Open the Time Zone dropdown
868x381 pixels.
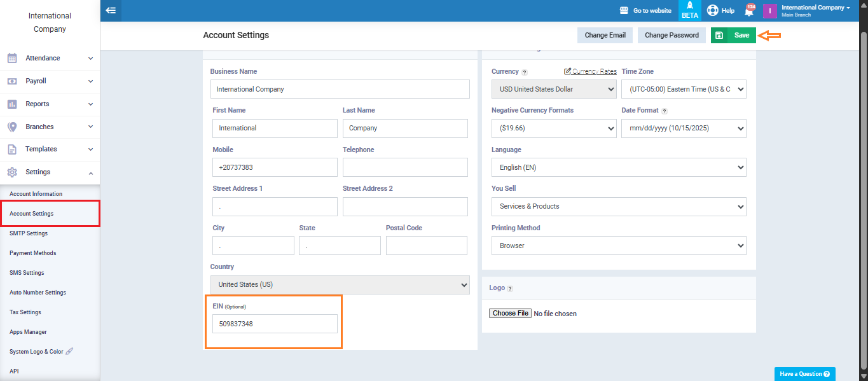pos(684,89)
